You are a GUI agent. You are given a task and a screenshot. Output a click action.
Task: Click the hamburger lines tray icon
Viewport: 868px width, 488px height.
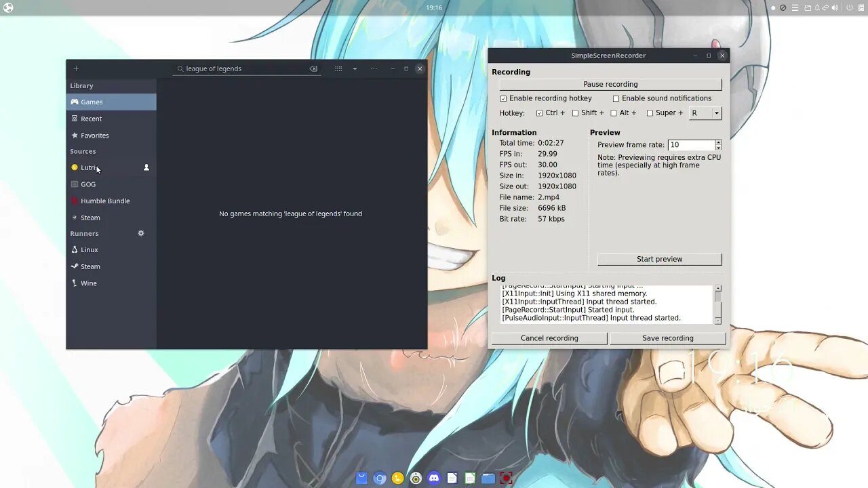pos(795,8)
